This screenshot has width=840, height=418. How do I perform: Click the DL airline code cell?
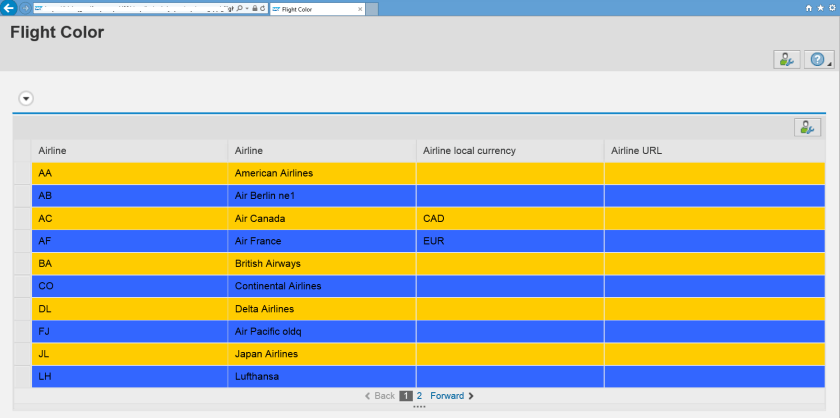pos(130,309)
